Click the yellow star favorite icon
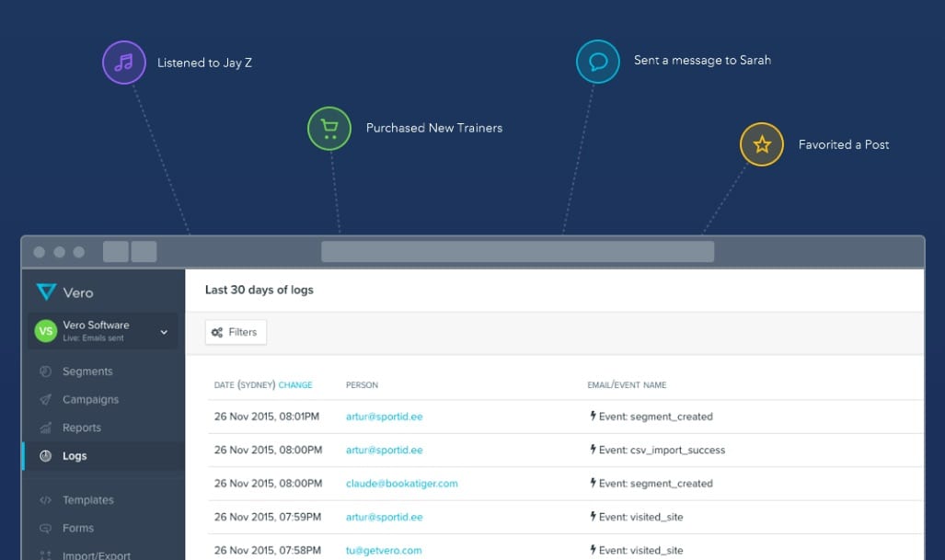945x560 pixels. pos(762,144)
